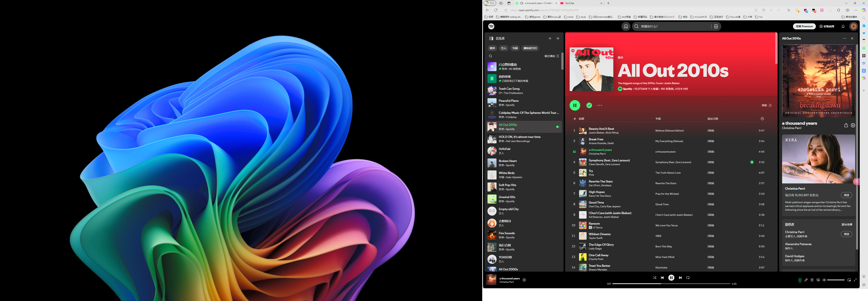Open more options dots beside playlist play button
Image resolution: width=868 pixels, height=301 pixels.
(x=600, y=105)
